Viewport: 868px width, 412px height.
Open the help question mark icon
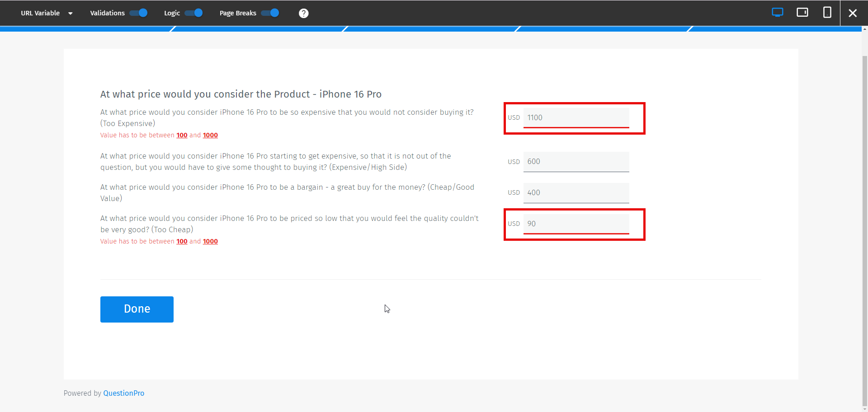click(303, 13)
